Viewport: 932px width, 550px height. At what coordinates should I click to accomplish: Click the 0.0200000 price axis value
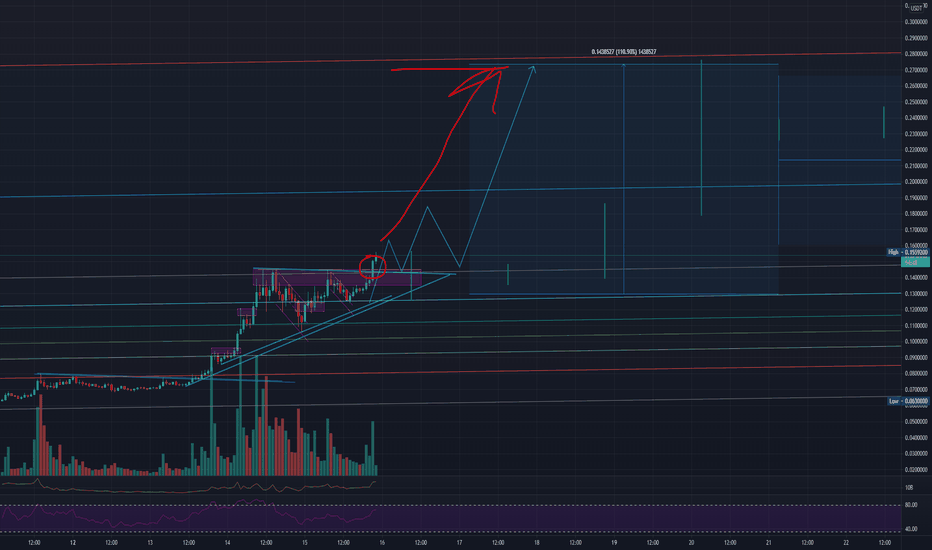[916, 470]
